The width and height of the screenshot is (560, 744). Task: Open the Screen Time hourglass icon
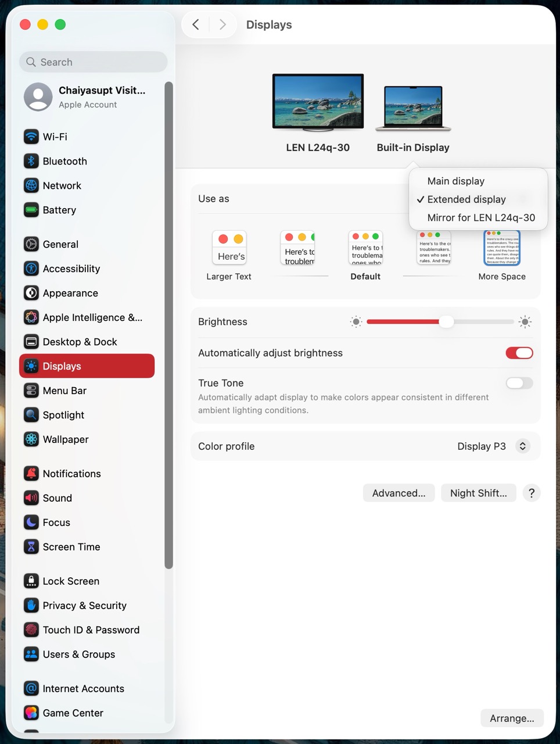click(31, 547)
